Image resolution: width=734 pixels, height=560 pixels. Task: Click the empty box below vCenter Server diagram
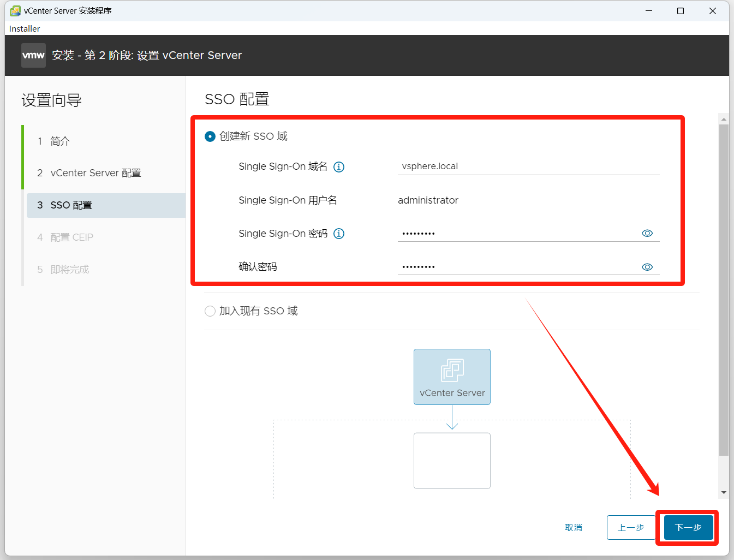click(452, 461)
